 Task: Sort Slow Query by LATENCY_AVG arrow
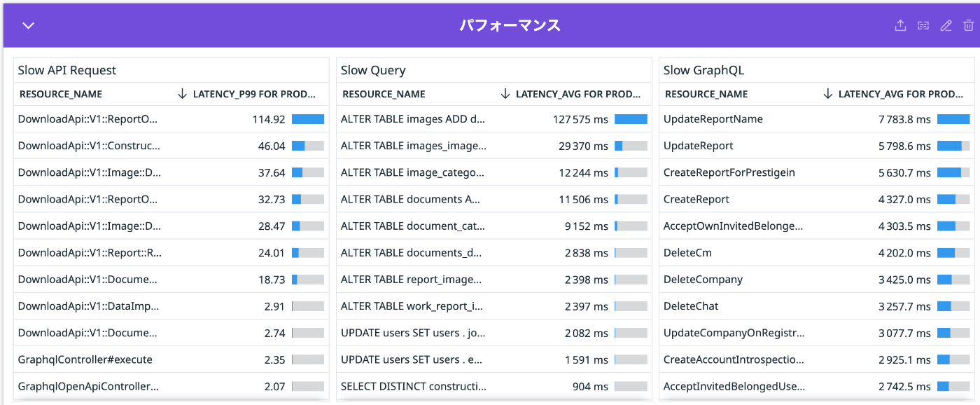coord(505,94)
